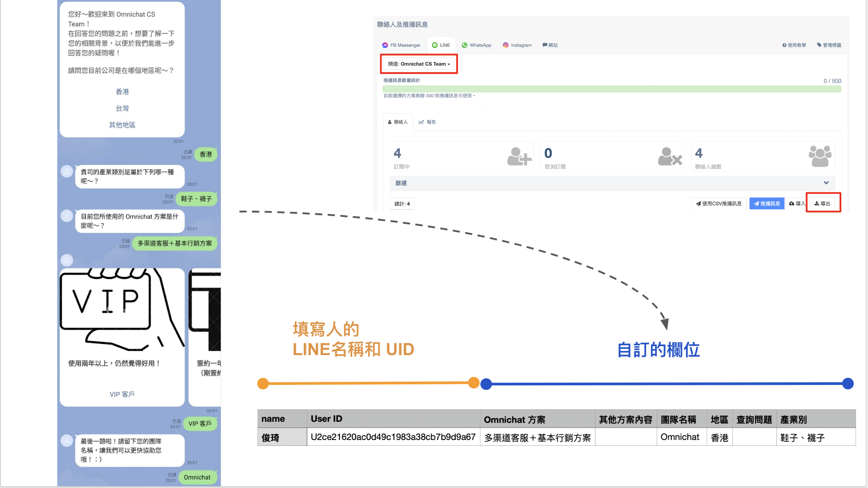
Task: Click the green broadcast quota progress bar
Action: click(612, 89)
